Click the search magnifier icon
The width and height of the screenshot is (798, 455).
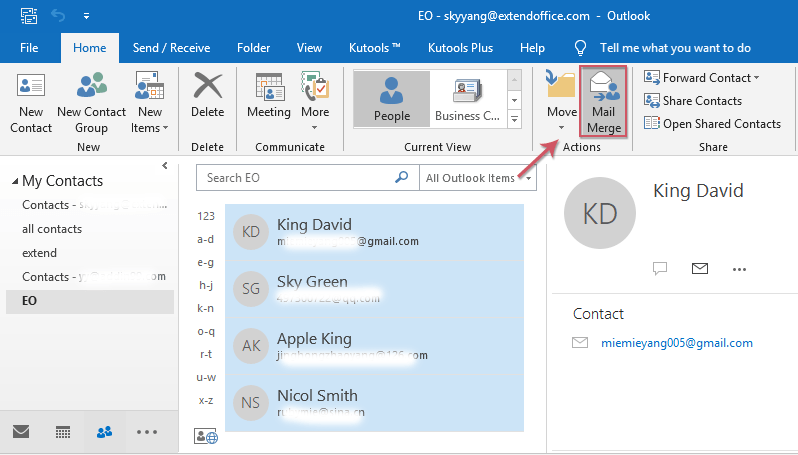pos(402,177)
